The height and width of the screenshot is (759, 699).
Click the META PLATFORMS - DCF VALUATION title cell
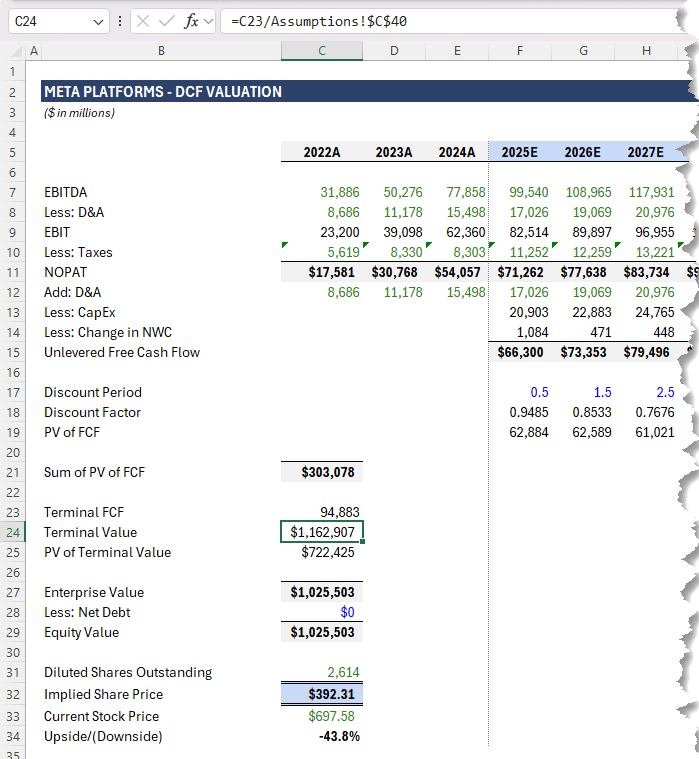coord(163,92)
